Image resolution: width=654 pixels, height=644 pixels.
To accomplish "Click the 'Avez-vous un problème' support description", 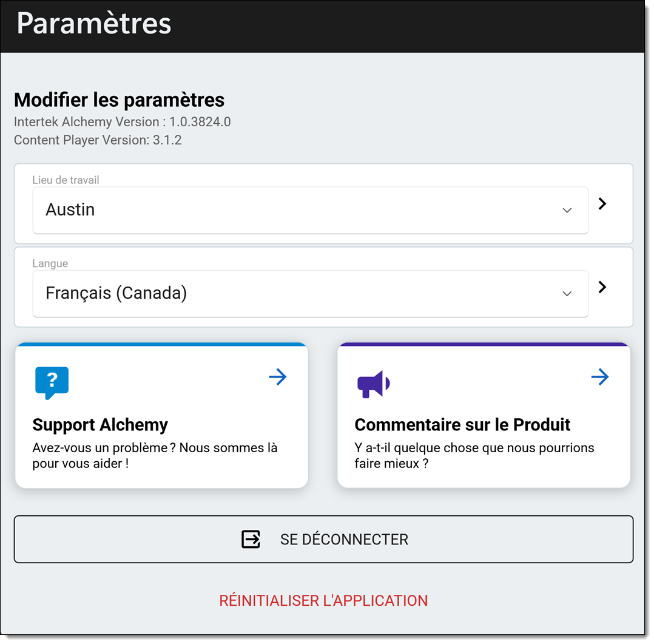I will [x=155, y=456].
